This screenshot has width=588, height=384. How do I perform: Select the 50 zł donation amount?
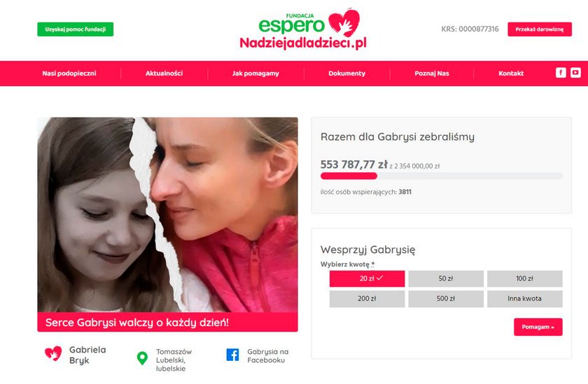446,278
